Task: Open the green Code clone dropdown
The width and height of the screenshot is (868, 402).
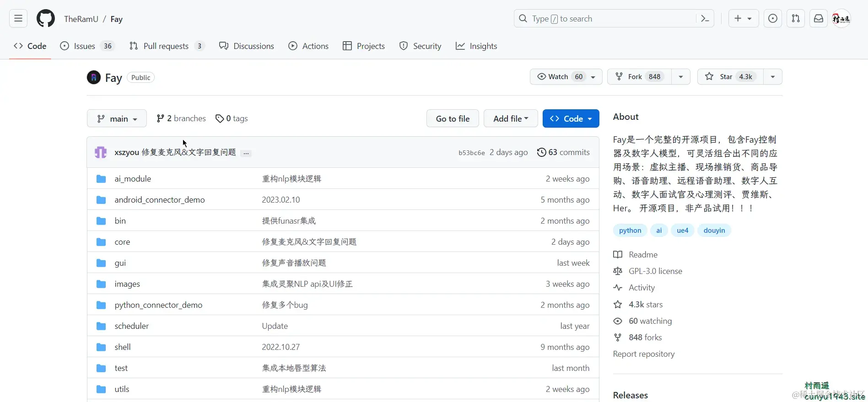Action: 571,118
